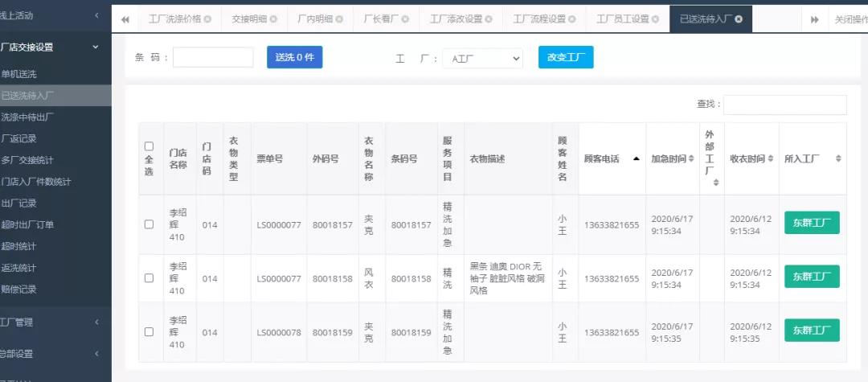Switch to the 工厂员工设置 tab
868x382 pixels.
[622, 18]
